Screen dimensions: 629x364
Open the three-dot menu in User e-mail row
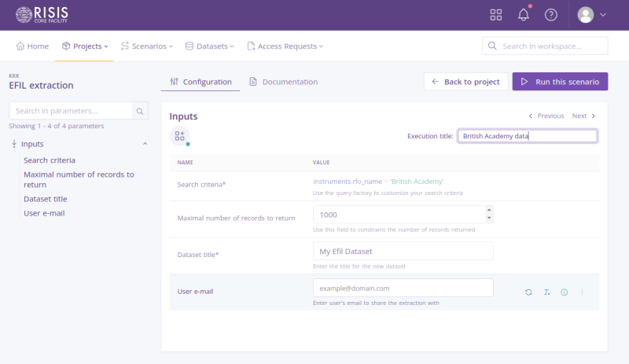click(x=582, y=292)
